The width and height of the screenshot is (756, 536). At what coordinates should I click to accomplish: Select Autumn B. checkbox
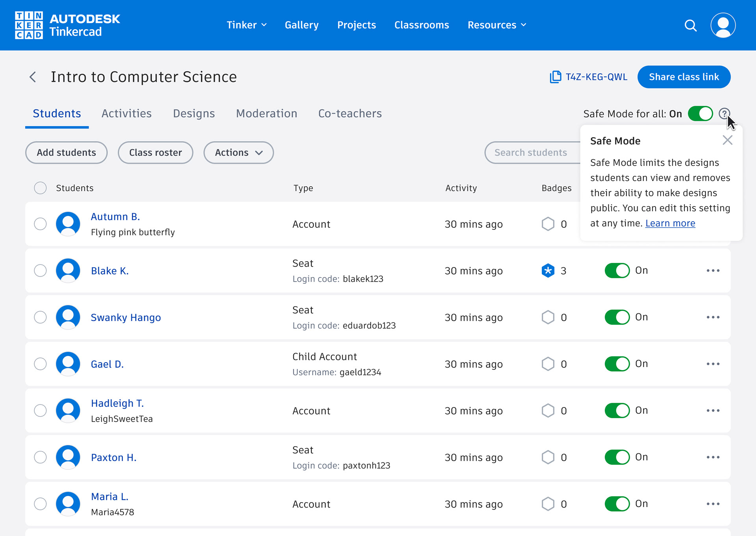(40, 224)
